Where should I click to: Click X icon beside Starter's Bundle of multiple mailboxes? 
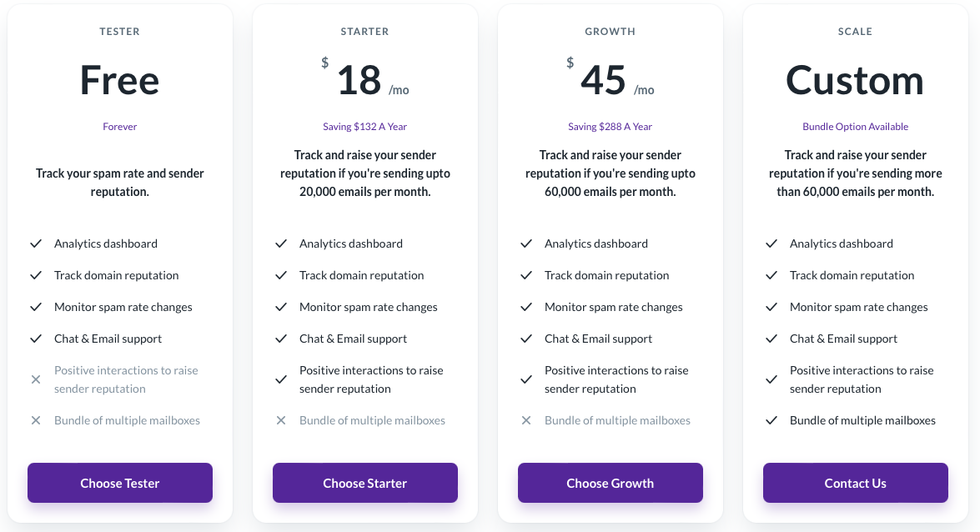click(x=281, y=420)
